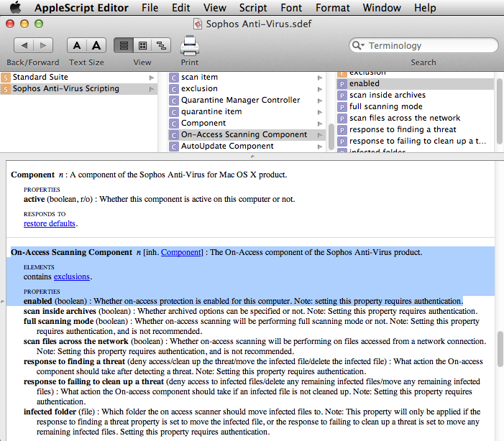The height and width of the screenshot is (441, 504).
Task: Open the AppleScript Editor menu
Action: pyautogui.click(x=81, y=8)
